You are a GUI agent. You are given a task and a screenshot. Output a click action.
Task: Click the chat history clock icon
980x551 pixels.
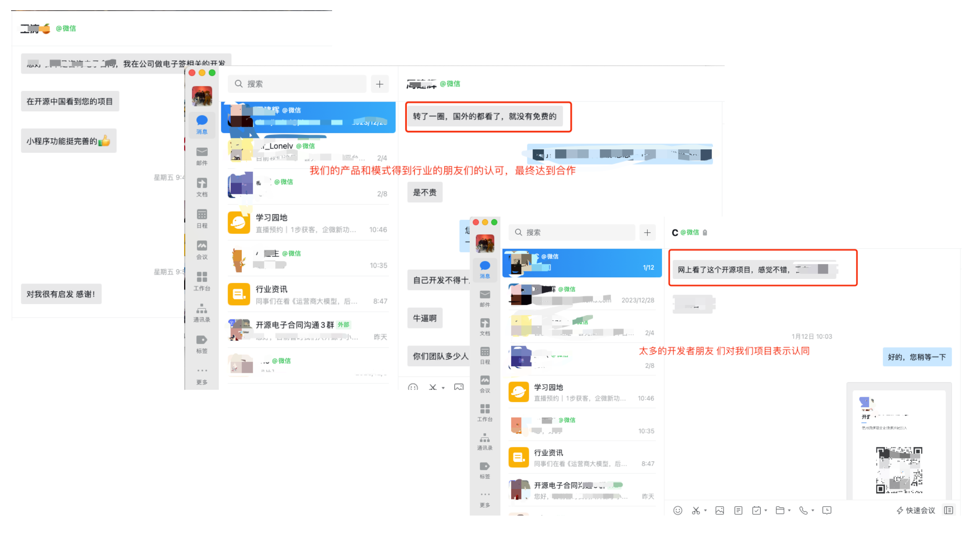coord(826,510)
